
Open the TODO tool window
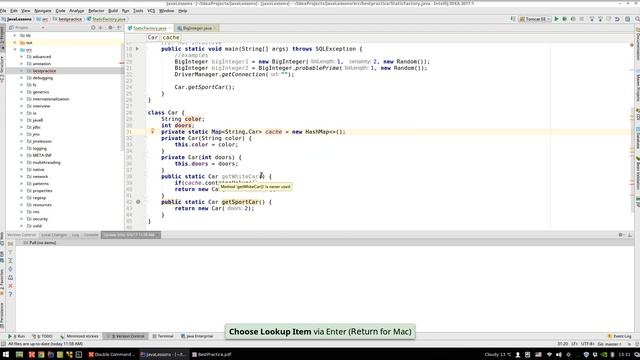coord(42,336)
